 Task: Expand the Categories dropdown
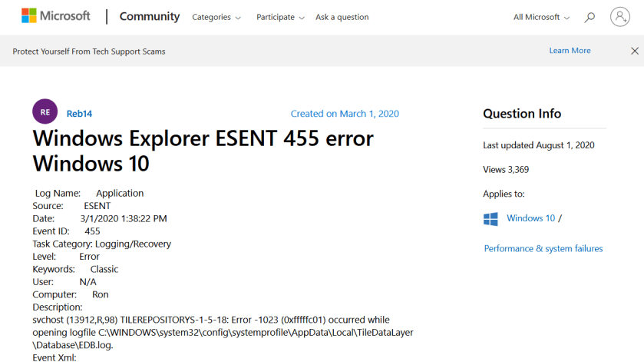[x=216, y=17]
